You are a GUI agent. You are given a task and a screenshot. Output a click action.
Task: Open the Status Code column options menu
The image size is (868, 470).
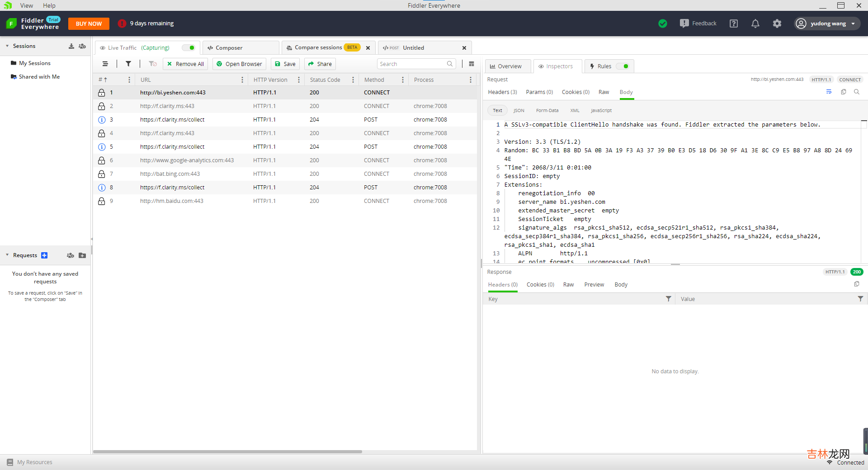pyautogui.click(x=353, y=80)
